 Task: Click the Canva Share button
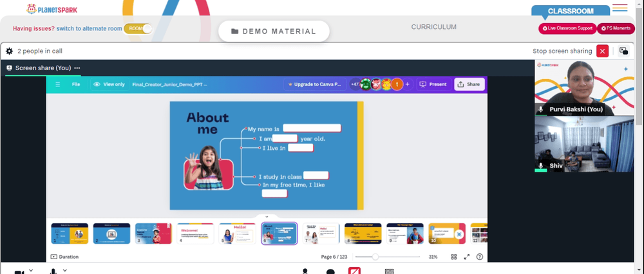click(x=469, y=84)
